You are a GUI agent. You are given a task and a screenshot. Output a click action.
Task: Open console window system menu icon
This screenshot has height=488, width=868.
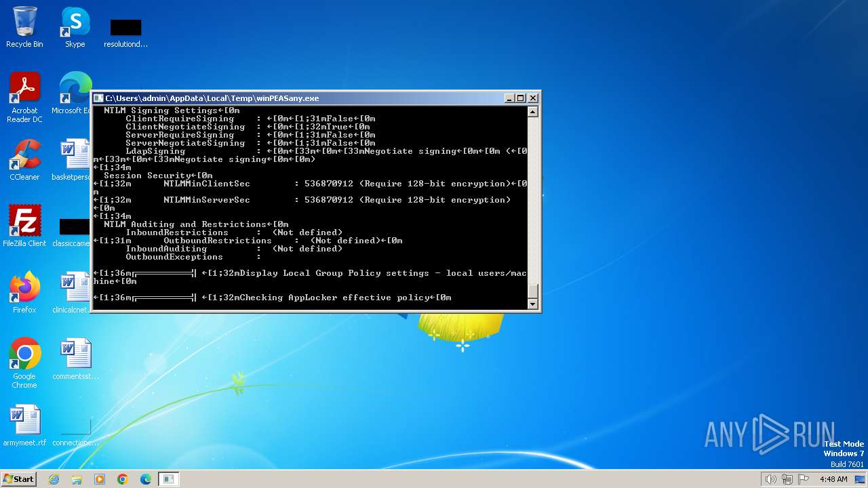98,98
